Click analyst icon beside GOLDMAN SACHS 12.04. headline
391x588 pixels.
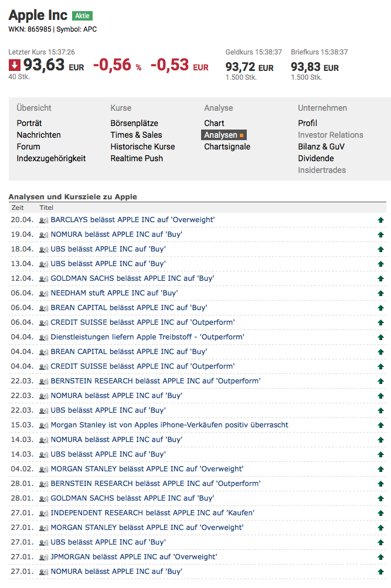(x=43, y=278)
